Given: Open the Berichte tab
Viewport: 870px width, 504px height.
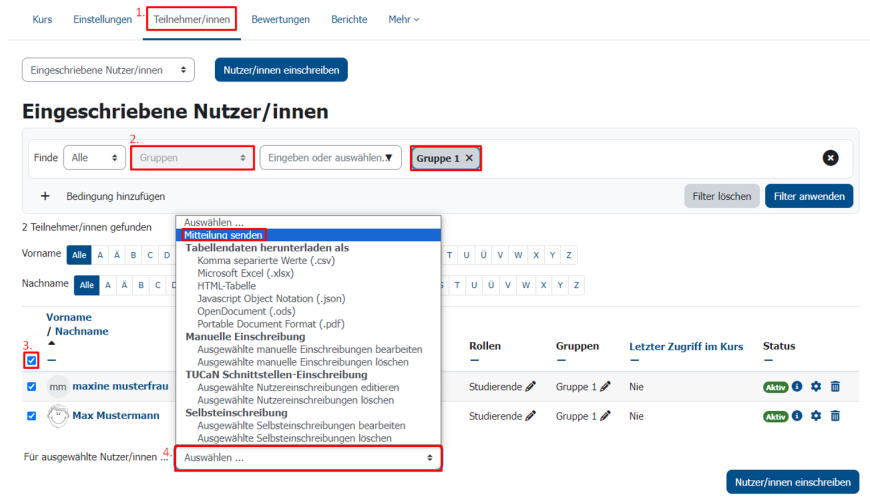Looking at the screenshot, I should click(349, 19).
